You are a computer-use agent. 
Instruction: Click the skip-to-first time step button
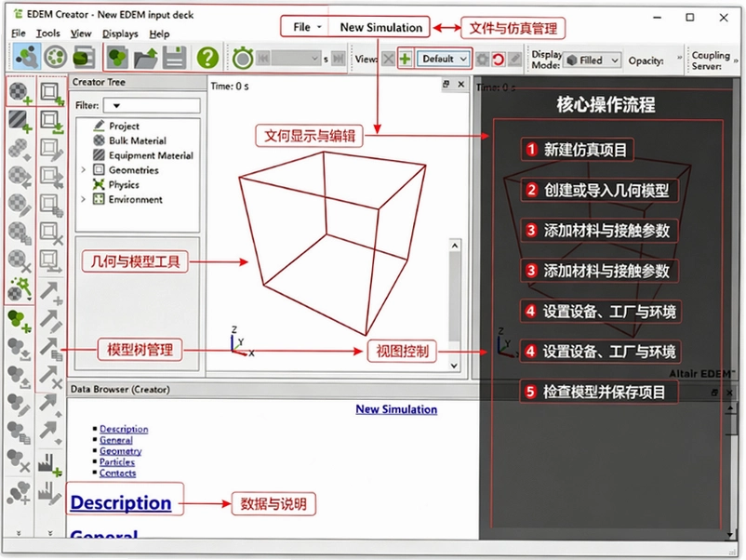click(263, 59)
